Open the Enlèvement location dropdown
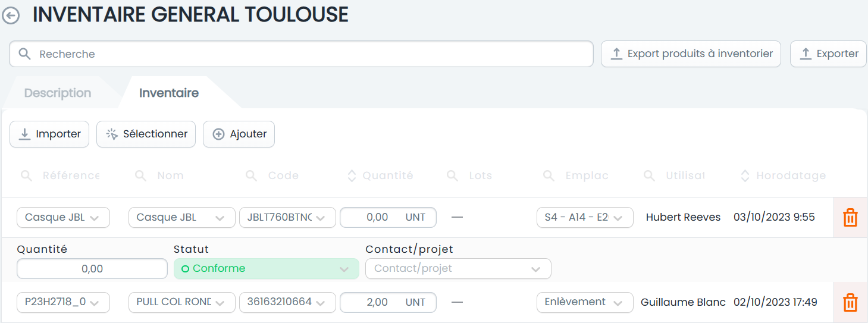Viewport: 868px width, 323px height. point(585,302)
